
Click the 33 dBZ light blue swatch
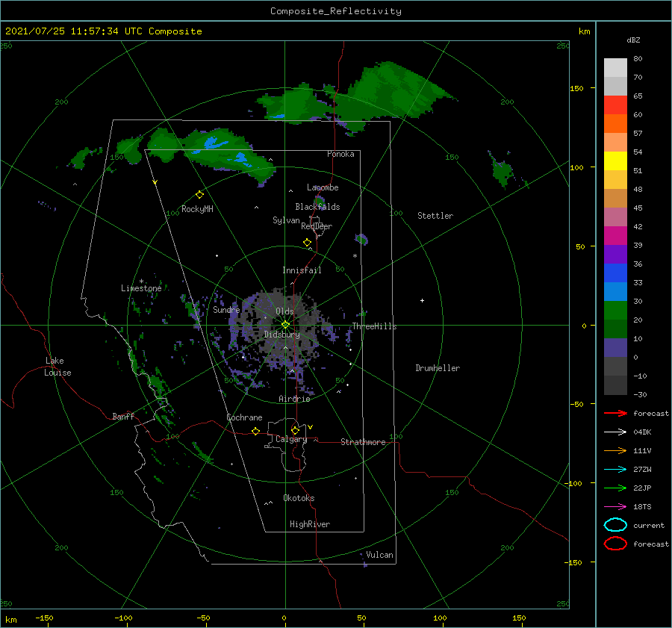(x=615, y=291)
